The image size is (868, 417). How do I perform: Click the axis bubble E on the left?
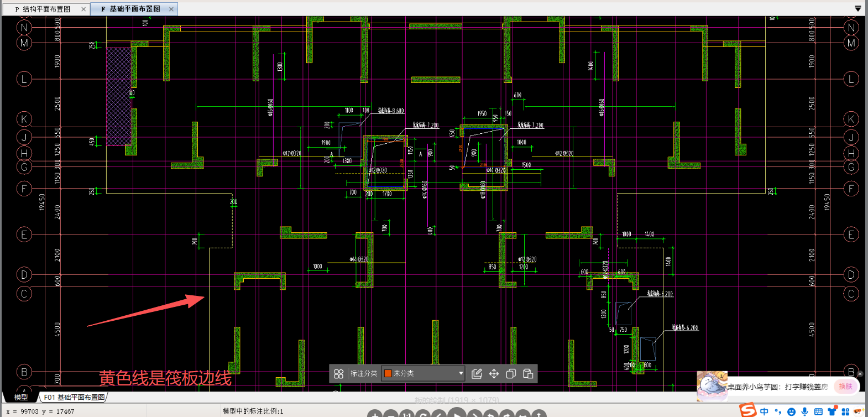coord(24,234)
